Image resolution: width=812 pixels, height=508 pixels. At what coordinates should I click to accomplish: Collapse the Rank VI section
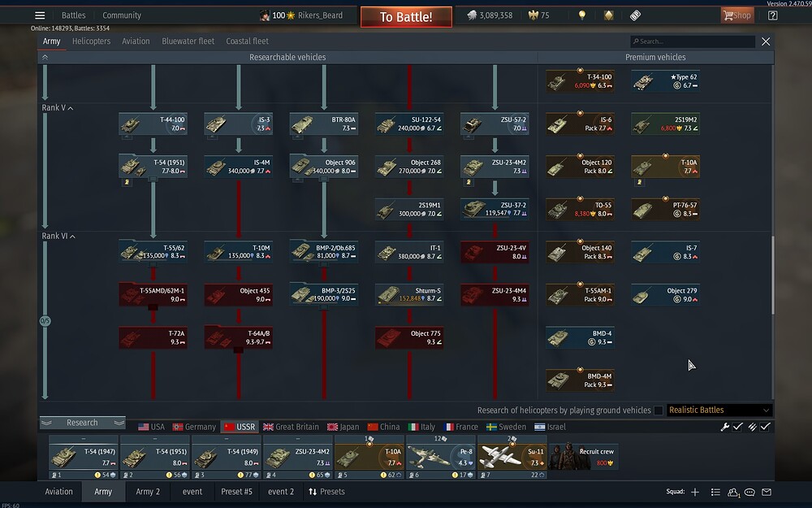click(58, 236)
